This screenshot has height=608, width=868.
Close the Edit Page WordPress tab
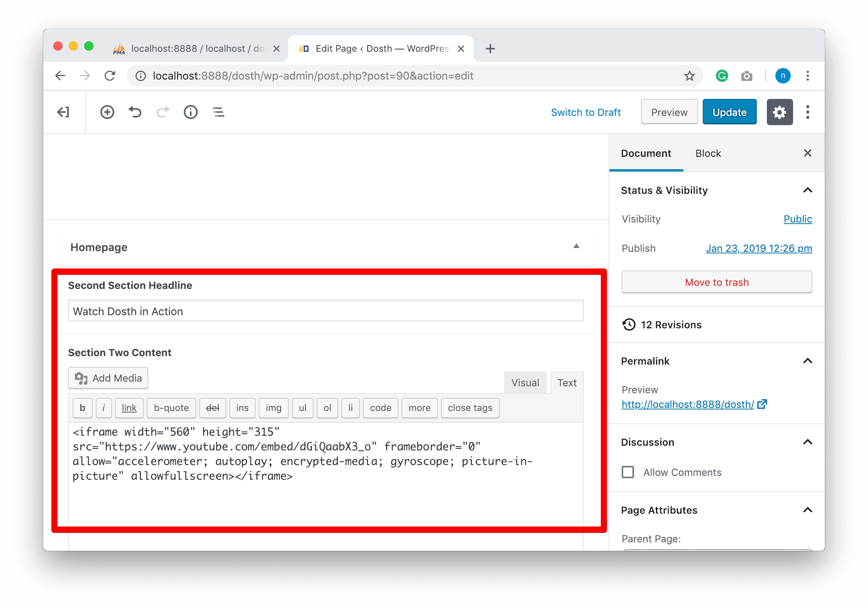pos(461,49)
